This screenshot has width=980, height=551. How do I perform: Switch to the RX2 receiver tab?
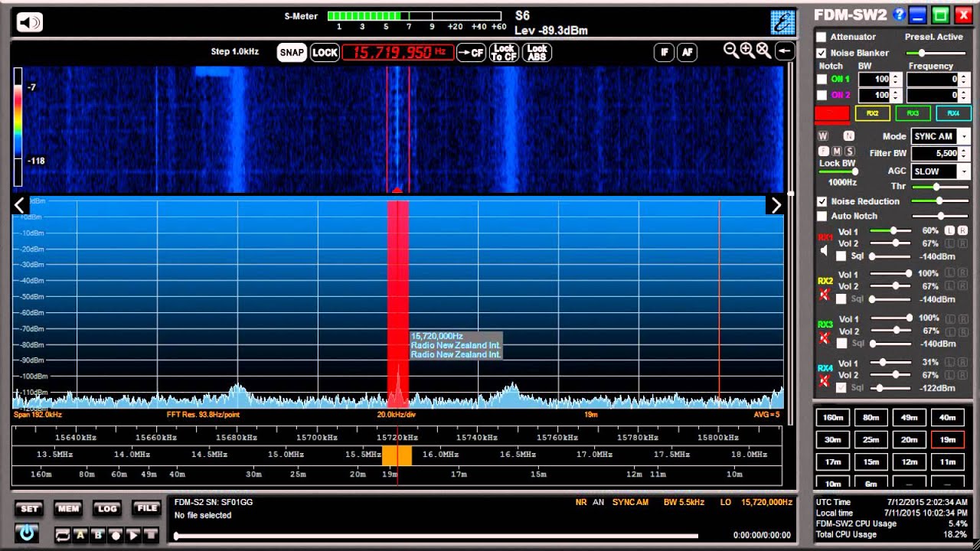tap(872, 113)
